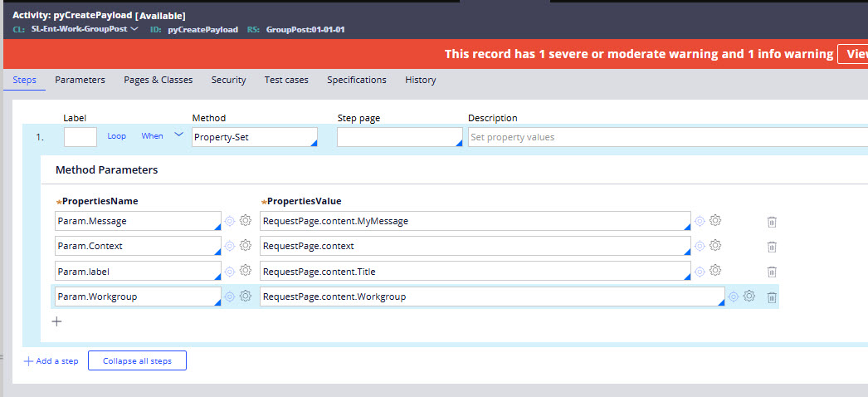Open gear icon beside RequestPage.content.MyMessage value
The width and height of the screenshot is (868, 397).
point(715,220)
